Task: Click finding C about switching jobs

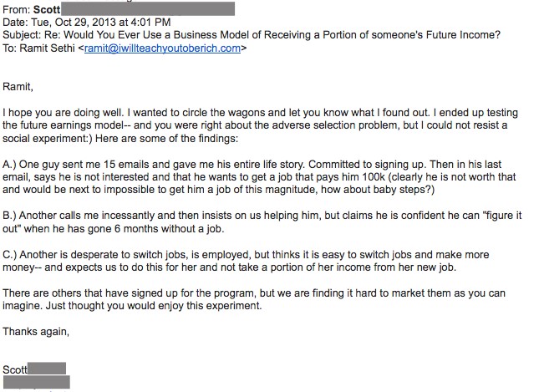Action: (246, 261)
